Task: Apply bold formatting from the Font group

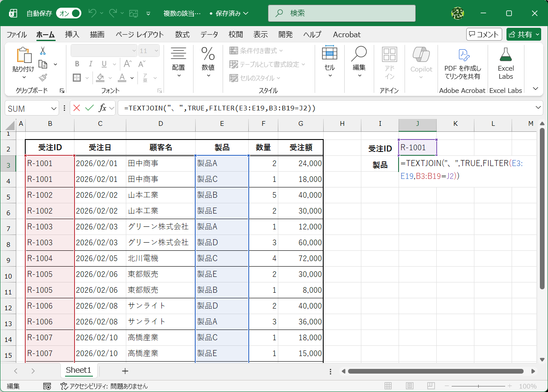Action: pyautogui.click(x=77, y=63)
